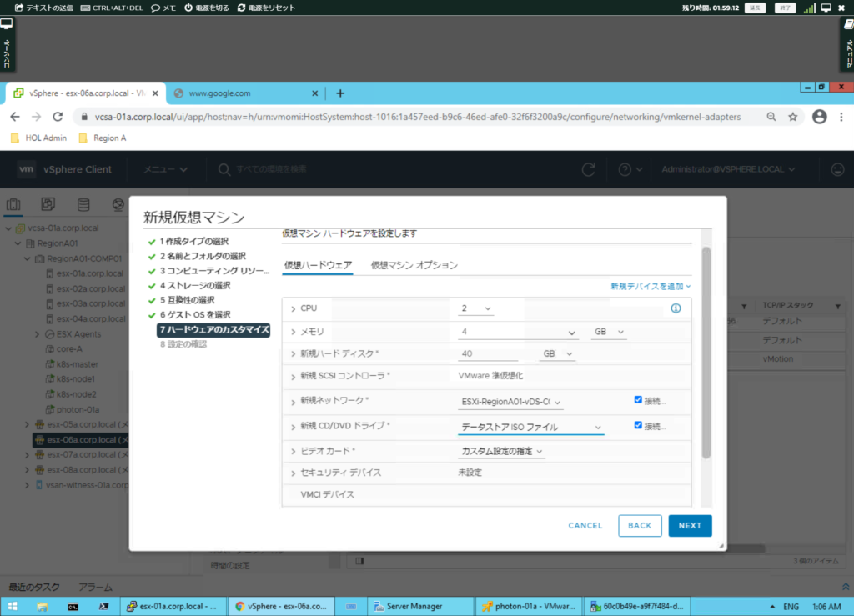The width and height of the screenshot is (854, 616).
Task: Click the Networking inventory icon
Action: point(118,203)
